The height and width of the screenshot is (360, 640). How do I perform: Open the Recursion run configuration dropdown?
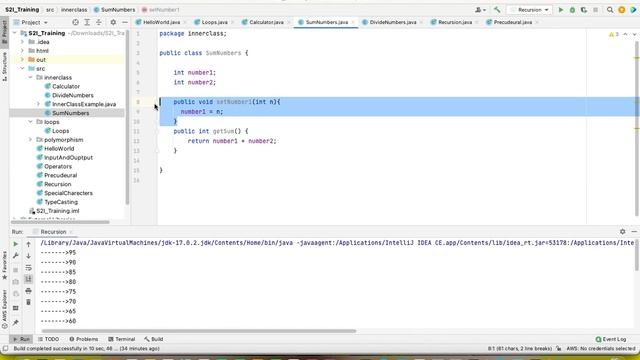click(529, 10)
